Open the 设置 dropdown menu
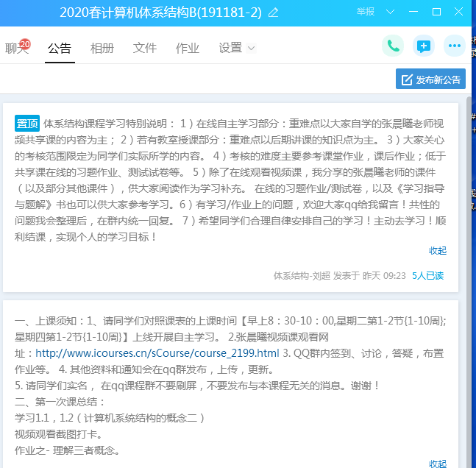Screen dimensions: 476x468 [x=237, y=48]
